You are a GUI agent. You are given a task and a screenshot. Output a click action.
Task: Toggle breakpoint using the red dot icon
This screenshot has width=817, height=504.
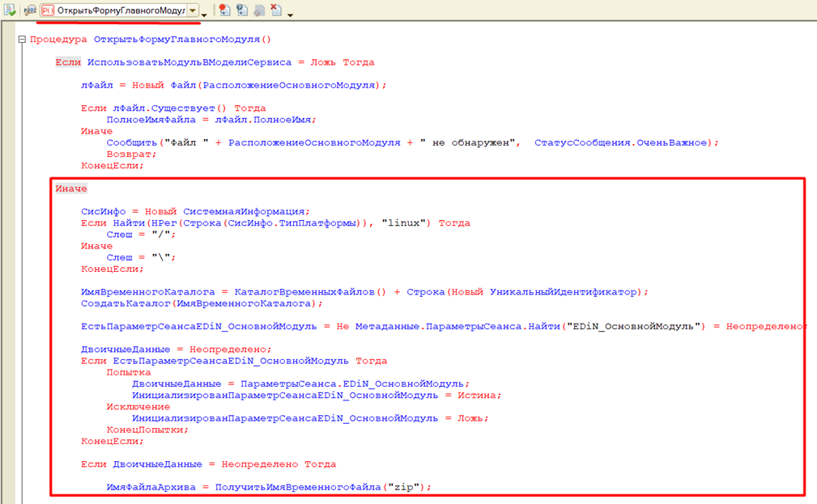point(223,11)
